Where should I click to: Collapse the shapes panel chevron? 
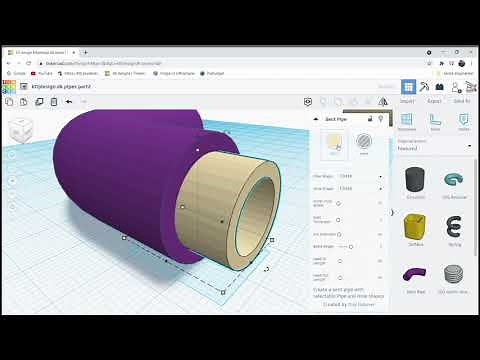[x=392, y=212]
